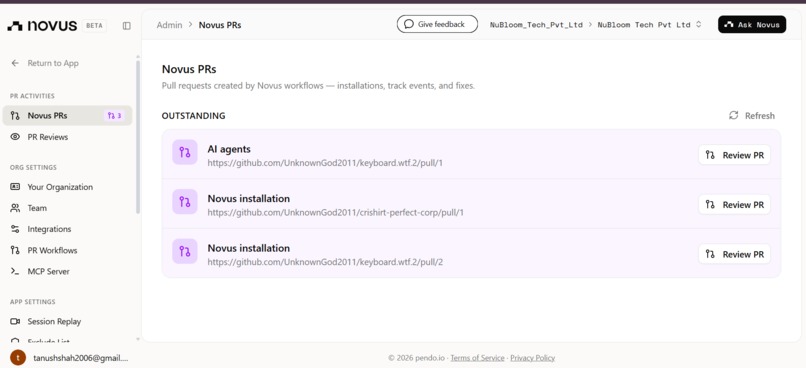Image resolution: width=806 pixels, height=368 pixels.
Task: Click the user avatar circle with letter t
Action: click(18, 358)
